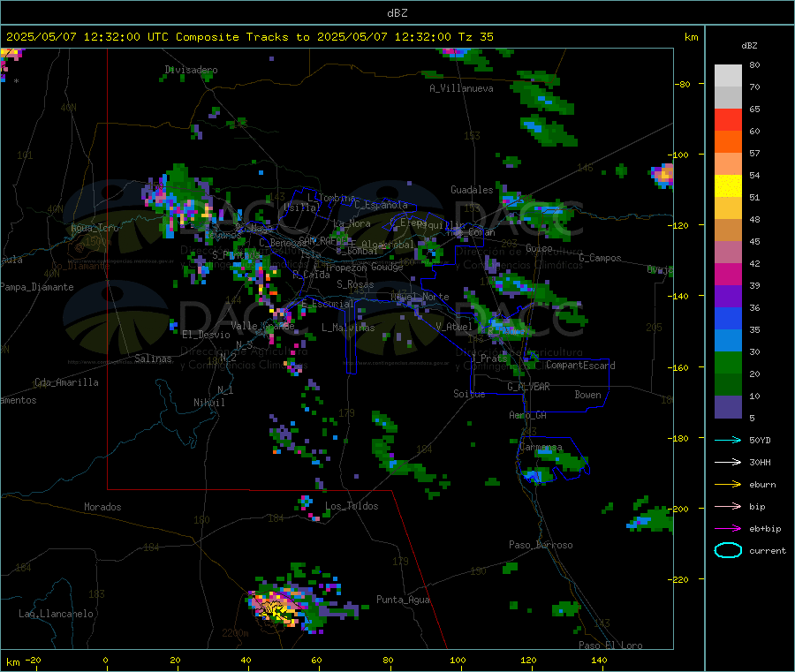The height and width of the screenshot is (672, 795).
Task: Select the purple 36–39 dBZ swatch
Action: click(728, 297)
